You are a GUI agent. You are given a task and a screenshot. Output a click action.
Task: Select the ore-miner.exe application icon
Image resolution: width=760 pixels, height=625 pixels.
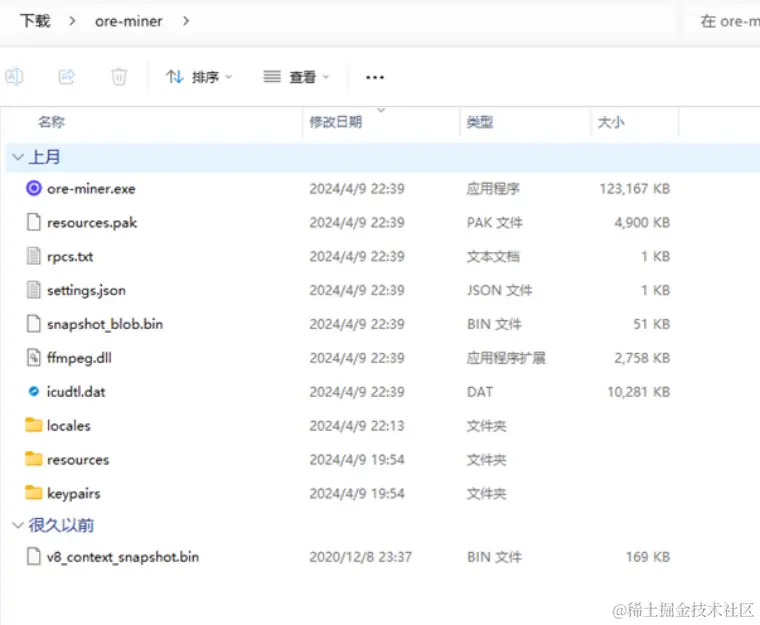pyautogui.click(x=33, y=188)
